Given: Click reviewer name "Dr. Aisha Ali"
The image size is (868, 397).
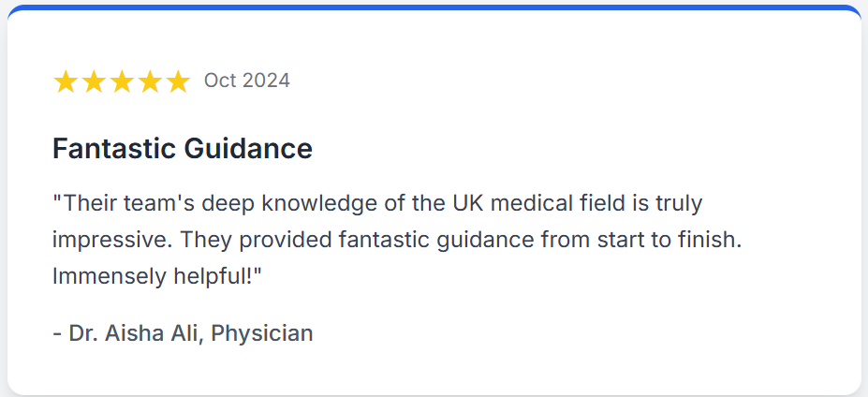Looking at the screenshot, I should [134, 333].
